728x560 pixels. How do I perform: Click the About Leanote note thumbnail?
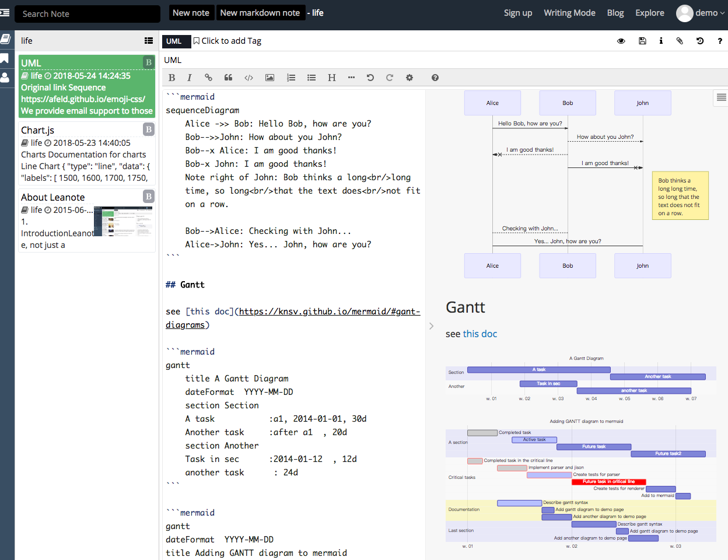pyautogui.click(x=124, y=221)
